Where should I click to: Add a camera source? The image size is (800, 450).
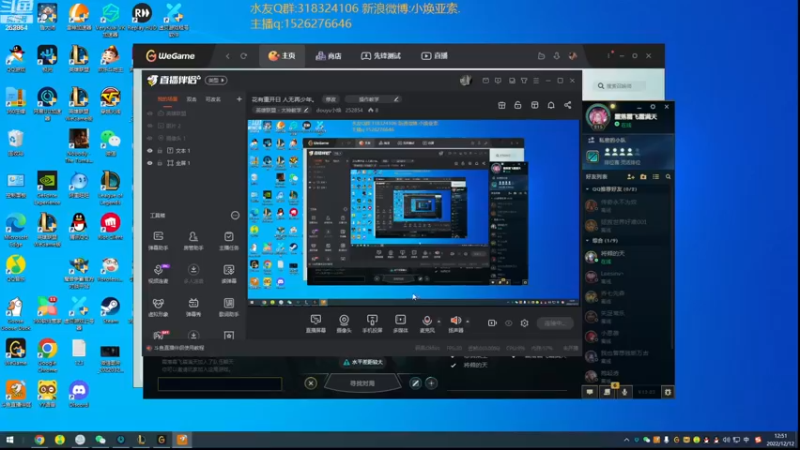pos(344,323)
